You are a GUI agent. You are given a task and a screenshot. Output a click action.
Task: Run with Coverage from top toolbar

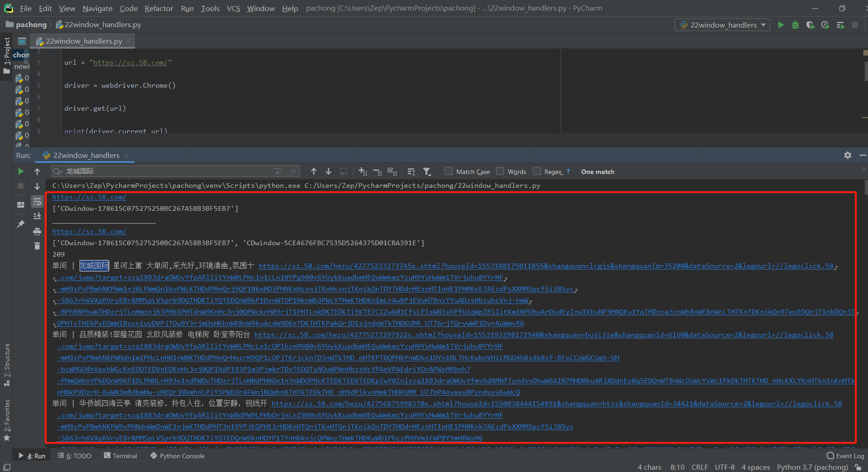point(810,25)
